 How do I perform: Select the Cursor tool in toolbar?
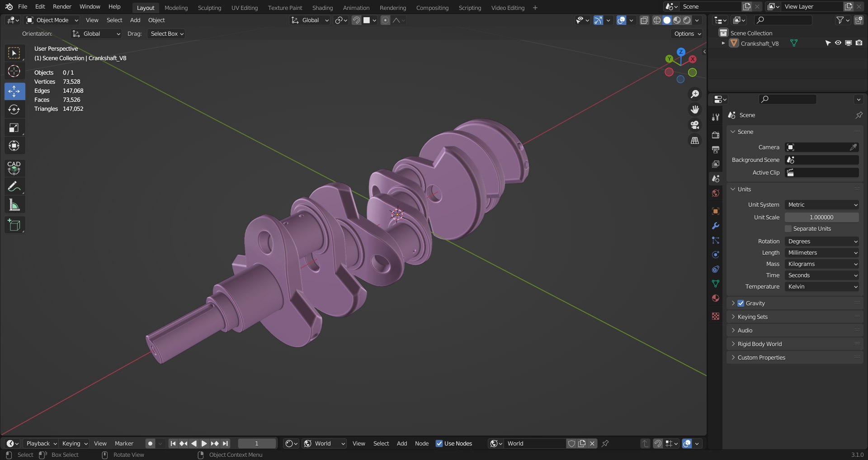click(14, 71)
